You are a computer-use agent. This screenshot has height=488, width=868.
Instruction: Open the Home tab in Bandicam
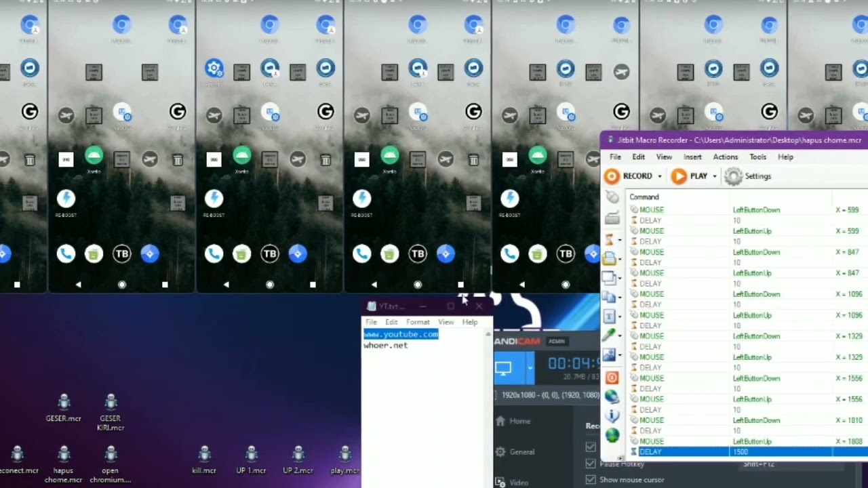(x=513, y=421)
